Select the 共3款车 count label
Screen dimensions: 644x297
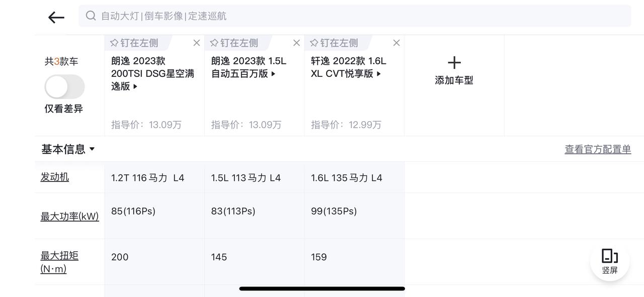click(x=61, y=61)
